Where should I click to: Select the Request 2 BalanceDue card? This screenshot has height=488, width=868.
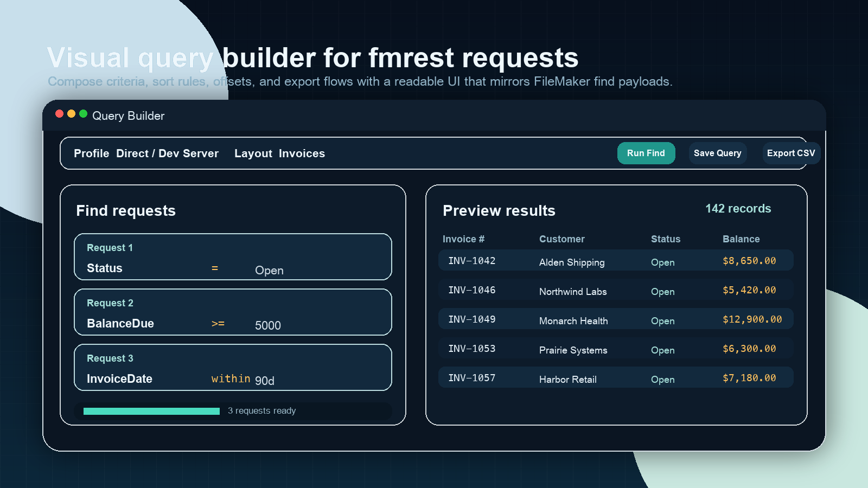coord(233,312)
